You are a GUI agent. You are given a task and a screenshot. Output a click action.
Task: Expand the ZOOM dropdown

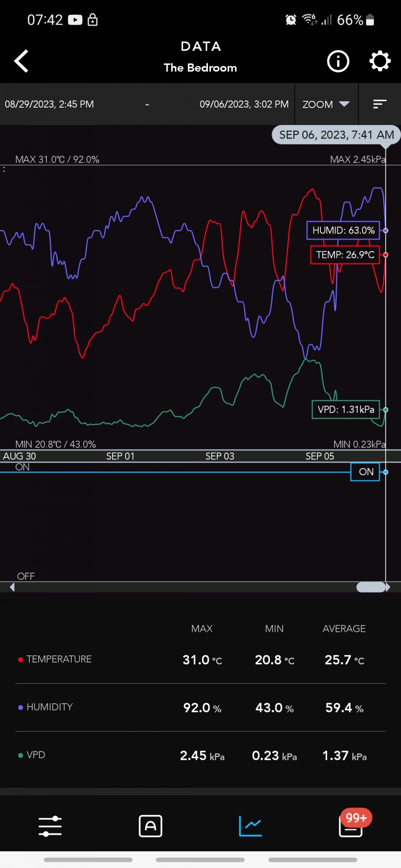(x=326, y=104)
